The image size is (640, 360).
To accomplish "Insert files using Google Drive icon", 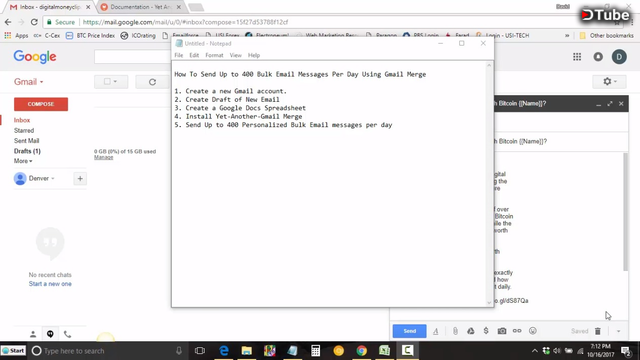I will pyautogui.click(x=471, y=331).
